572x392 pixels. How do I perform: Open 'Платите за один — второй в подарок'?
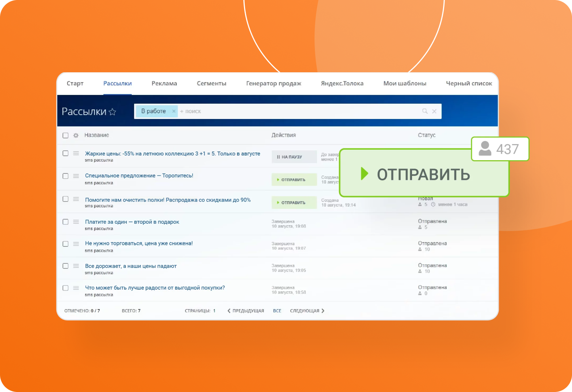(132, 222)
